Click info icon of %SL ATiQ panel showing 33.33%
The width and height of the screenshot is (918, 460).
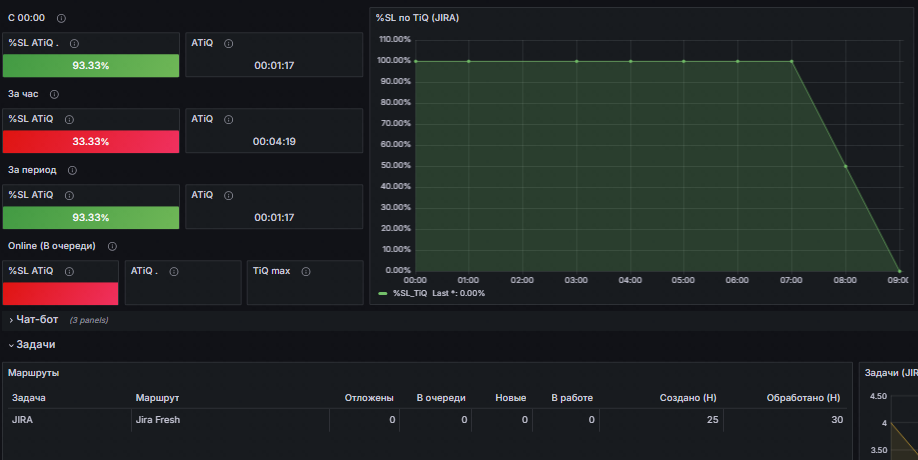(69, 119)
